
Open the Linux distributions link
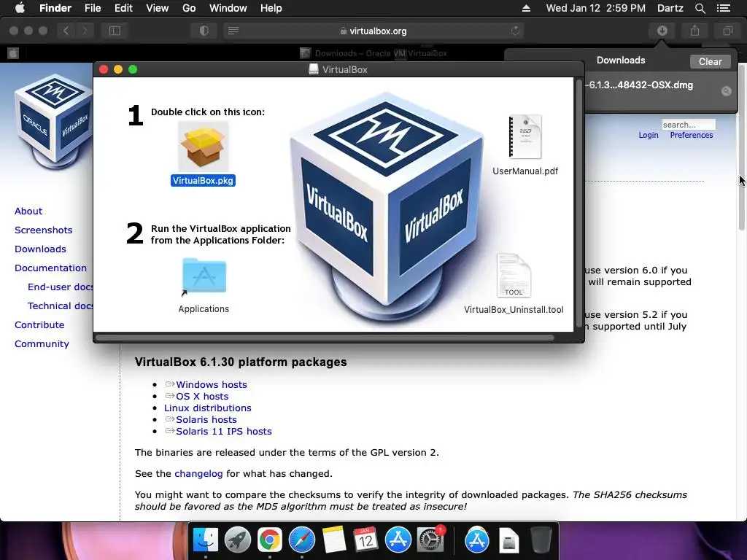[x=208, y=408]
